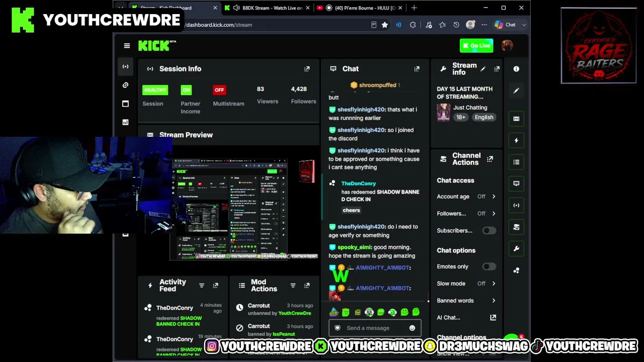Expand Followers chat access setting
The image size is (644, 362).
tap(466, 214)
